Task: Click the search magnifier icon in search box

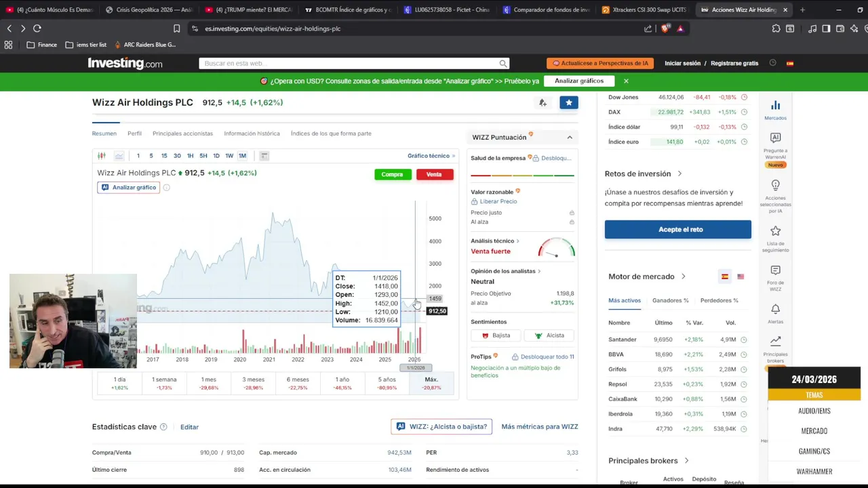Action: (x=503, y=63)
